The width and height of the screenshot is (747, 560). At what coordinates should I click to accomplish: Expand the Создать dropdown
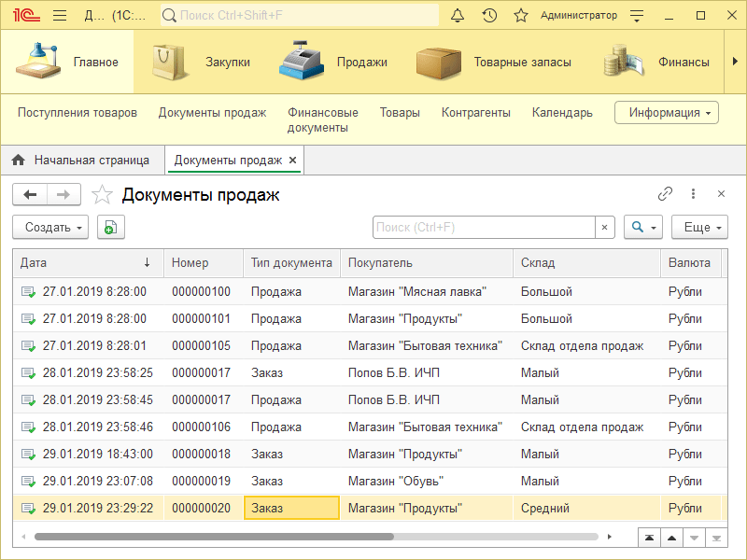[50, 227]
